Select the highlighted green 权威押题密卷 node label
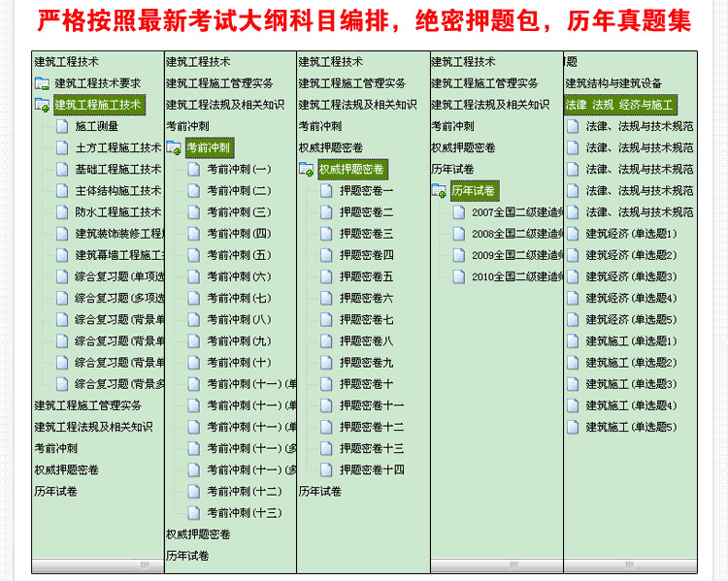 [x=352, y=170]
